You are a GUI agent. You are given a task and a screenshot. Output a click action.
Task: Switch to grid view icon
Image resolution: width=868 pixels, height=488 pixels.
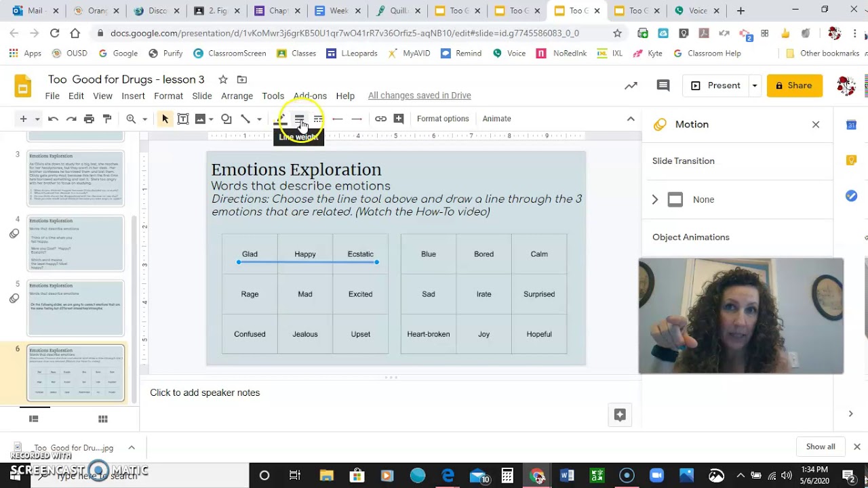pos(103,419)
